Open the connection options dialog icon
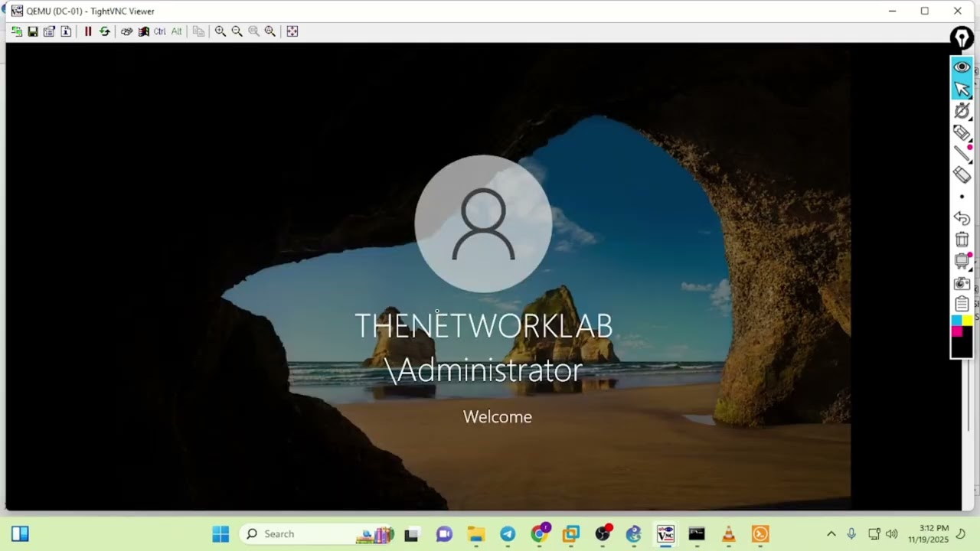Screen dimensions: 980x551 pyautogui.click(x=49, y=31)
